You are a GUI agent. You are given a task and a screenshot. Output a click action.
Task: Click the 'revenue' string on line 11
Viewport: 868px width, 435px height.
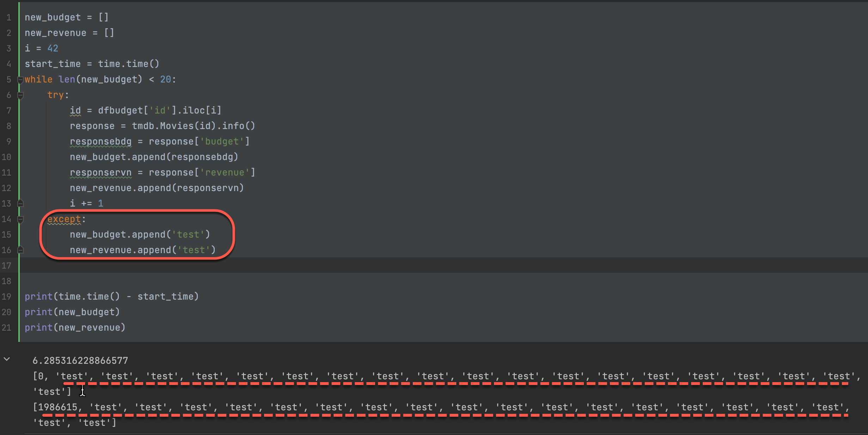tap(225, 172)
